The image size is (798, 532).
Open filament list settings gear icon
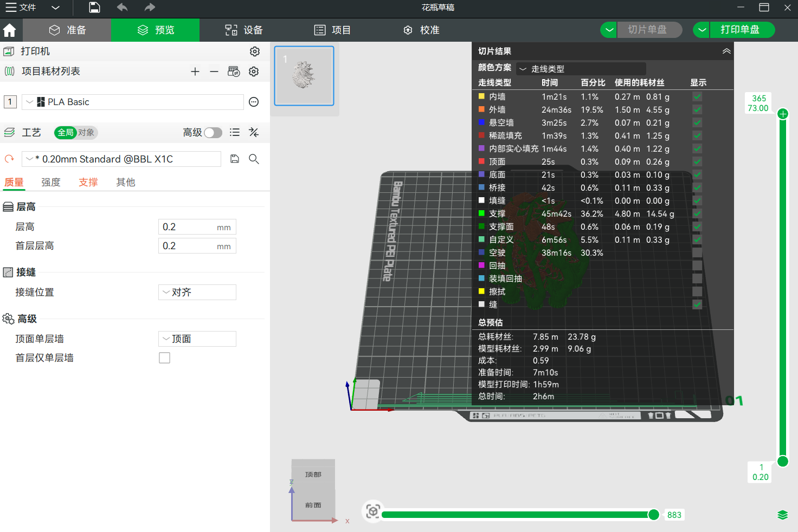[254, 72]
